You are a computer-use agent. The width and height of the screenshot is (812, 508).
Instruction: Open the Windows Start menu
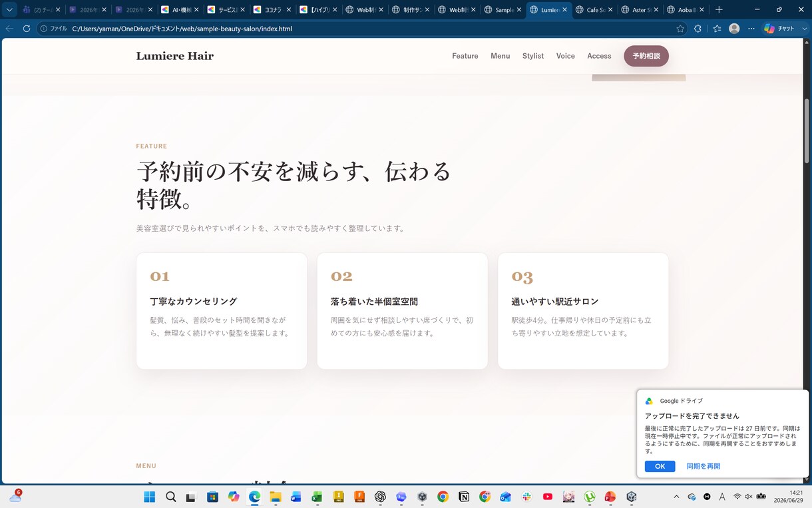coord(149,497)
